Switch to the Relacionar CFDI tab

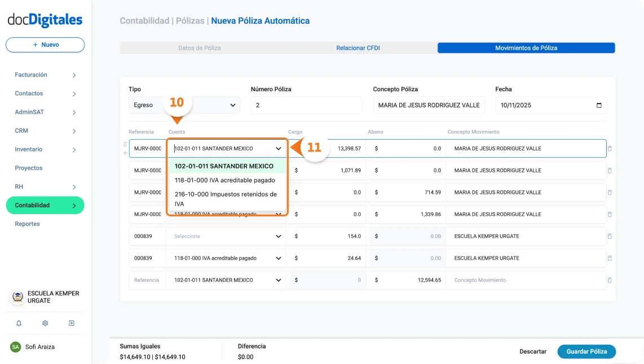(x=358, y=48)
